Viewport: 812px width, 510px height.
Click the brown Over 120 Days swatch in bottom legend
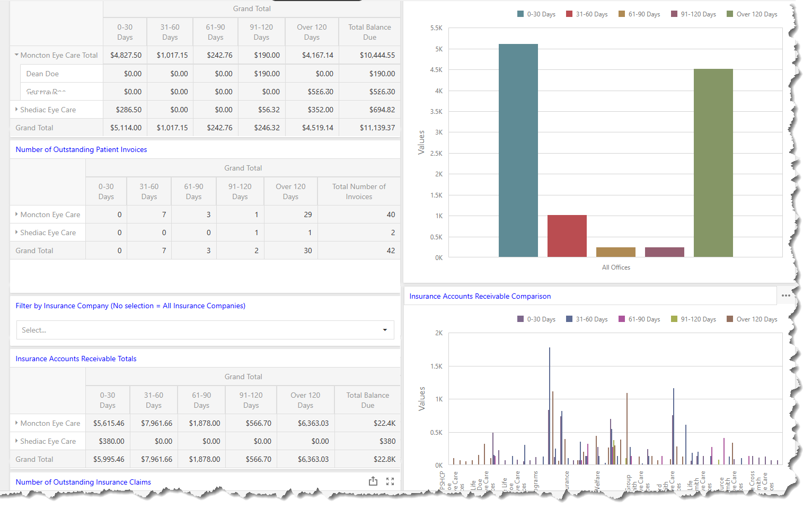(x=730, y=319)
